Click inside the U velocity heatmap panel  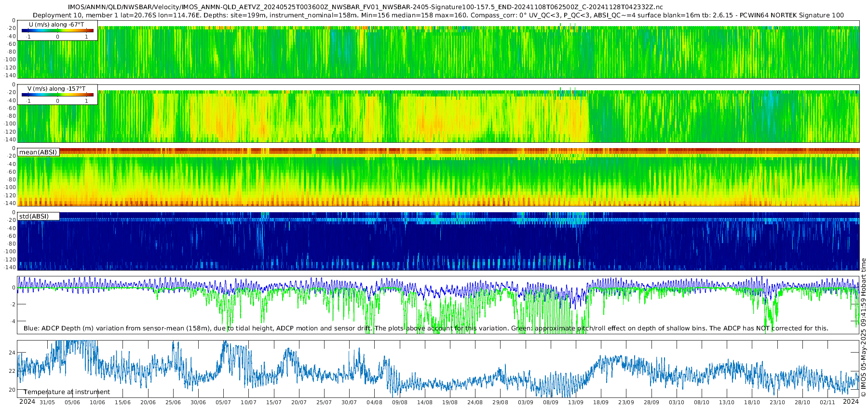[438, 49]
